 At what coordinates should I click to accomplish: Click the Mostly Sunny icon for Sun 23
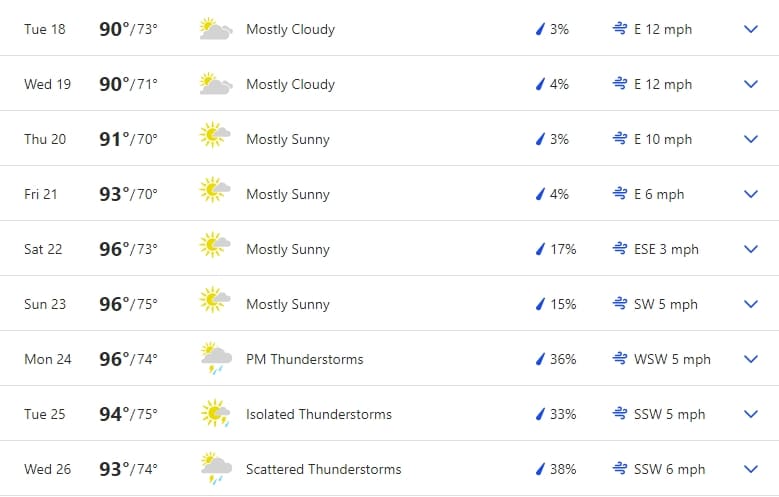[x=215, y=304]
